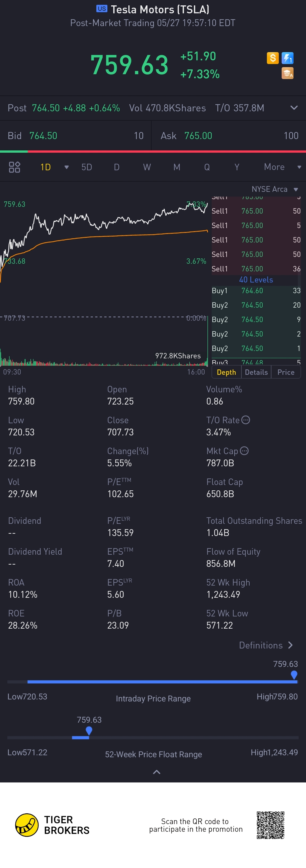Tap the High 759.80 value
The image size is (306, 868).
(21, 401)
